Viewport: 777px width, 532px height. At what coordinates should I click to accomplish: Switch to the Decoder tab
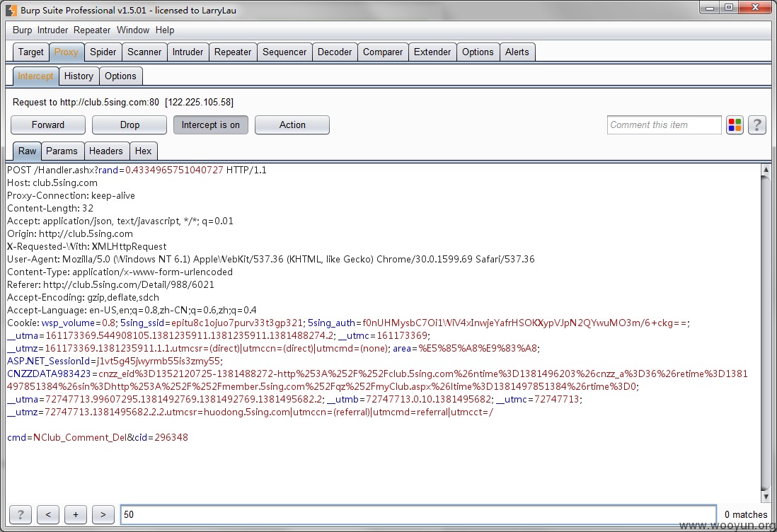click(335, 52)
